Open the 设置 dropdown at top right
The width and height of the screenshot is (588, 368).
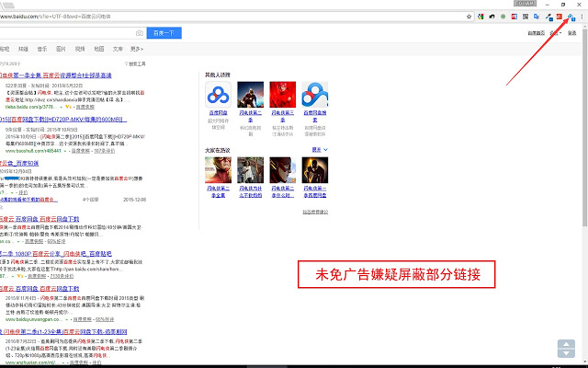tap(555, 33)
